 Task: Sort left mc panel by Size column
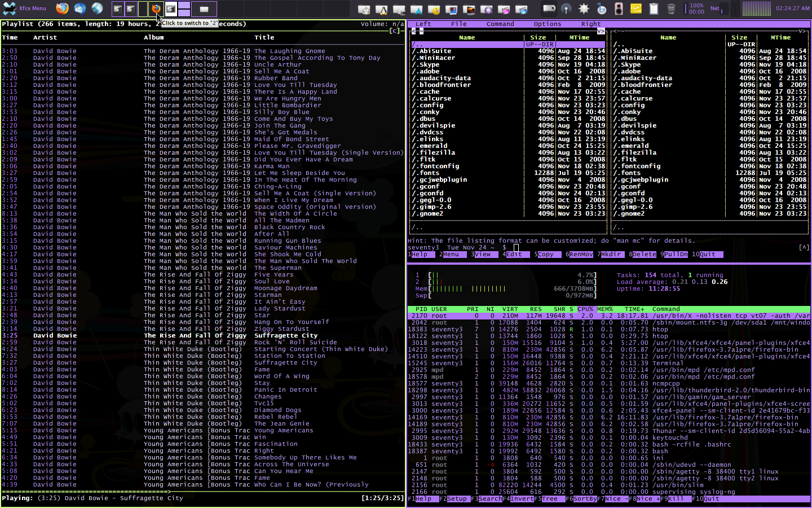click(x=538, y=38)
